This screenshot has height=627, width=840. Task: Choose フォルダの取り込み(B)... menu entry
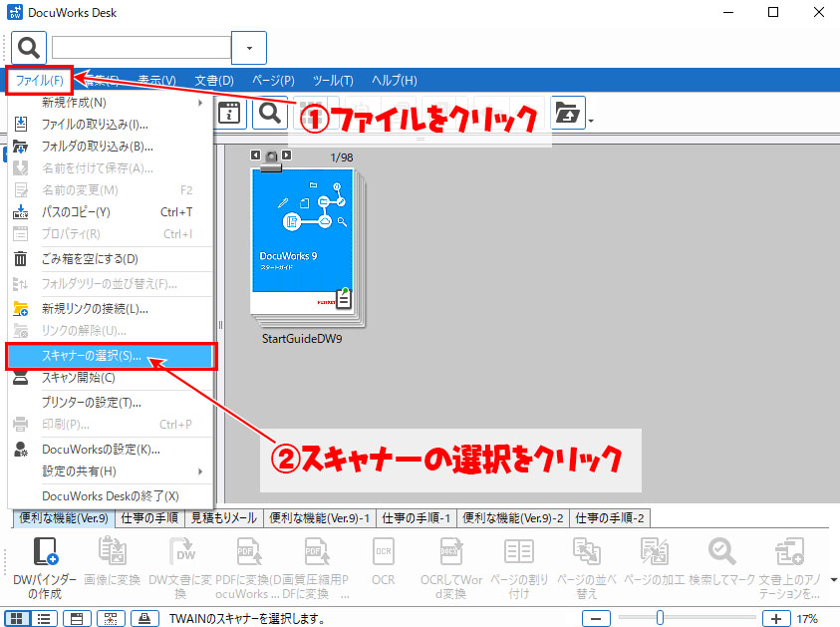coord(111,147)
